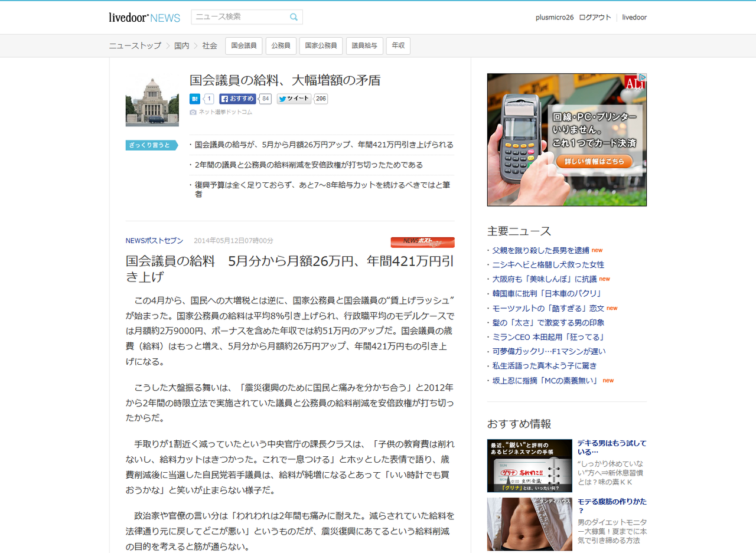
Task: Click the ネット選挙ドットコム credit text
Action: point(225,112)
